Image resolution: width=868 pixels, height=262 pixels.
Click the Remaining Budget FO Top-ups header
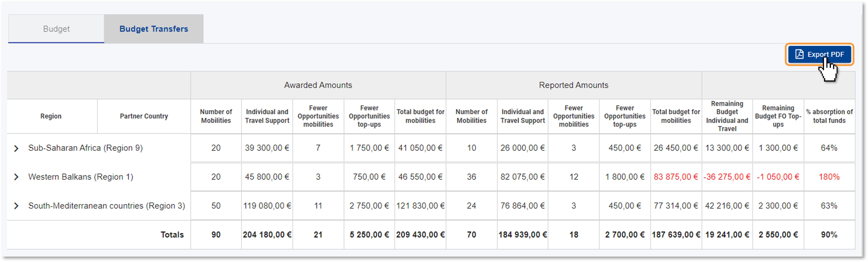(x=778, y=116)
